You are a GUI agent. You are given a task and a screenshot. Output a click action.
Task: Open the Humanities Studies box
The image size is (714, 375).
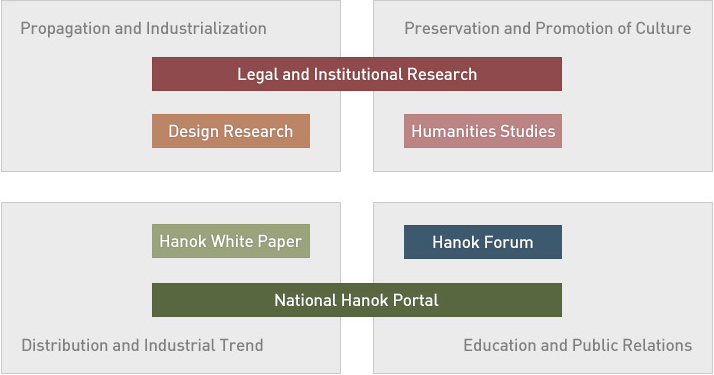click(x=483, y=131)
